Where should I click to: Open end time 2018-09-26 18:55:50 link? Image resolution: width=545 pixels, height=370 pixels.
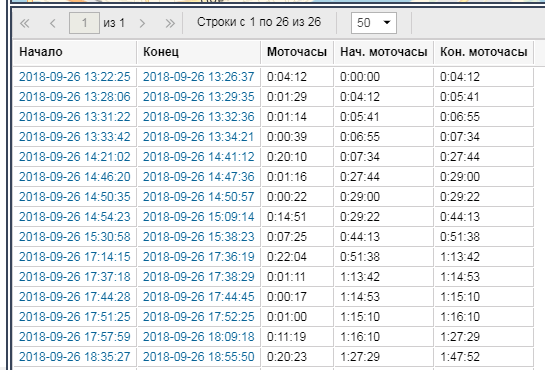click(198, 357)
